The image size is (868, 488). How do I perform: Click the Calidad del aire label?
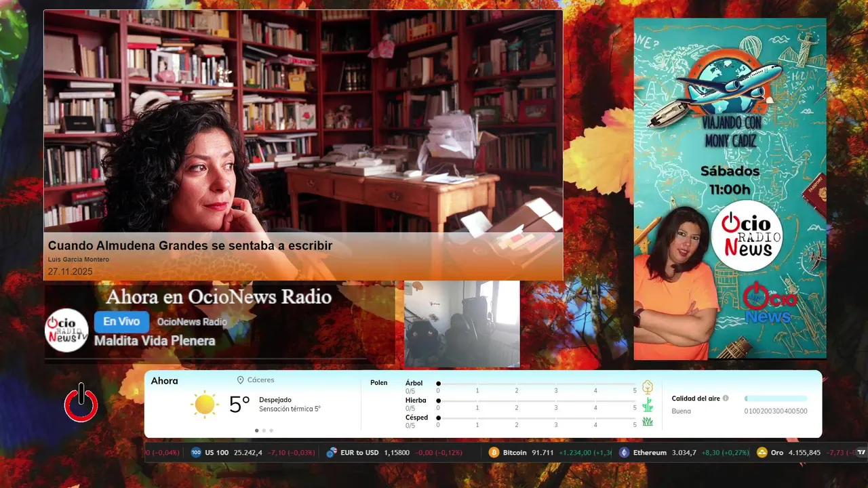pyautogui.click(x=696, y=399)
